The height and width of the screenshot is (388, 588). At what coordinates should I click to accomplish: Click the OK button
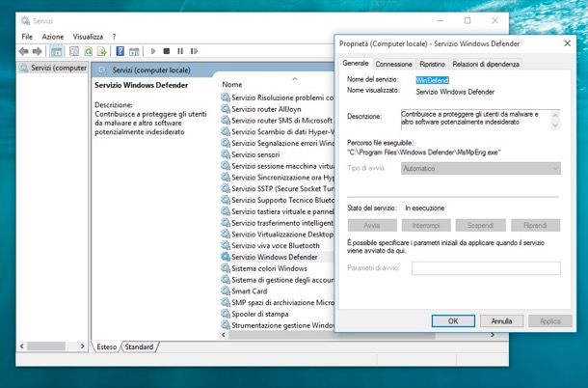tap(453, 321)
